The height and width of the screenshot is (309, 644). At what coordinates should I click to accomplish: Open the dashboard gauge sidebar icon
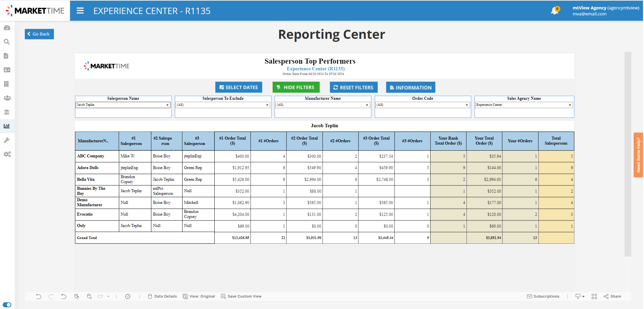click(x=7, y=28)
